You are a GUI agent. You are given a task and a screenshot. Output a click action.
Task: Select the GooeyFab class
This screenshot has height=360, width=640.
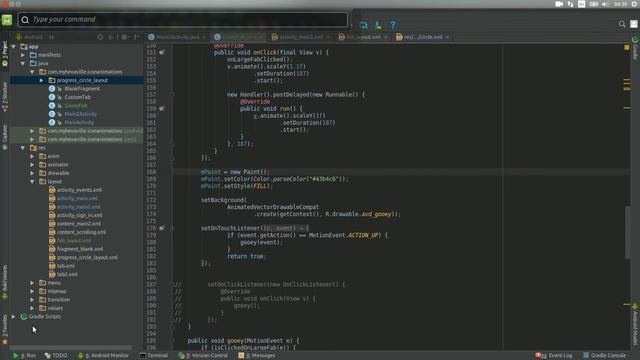point(76,106)
